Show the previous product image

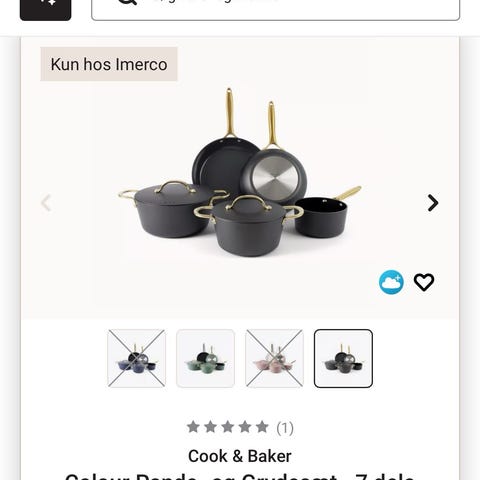[47, 203]
